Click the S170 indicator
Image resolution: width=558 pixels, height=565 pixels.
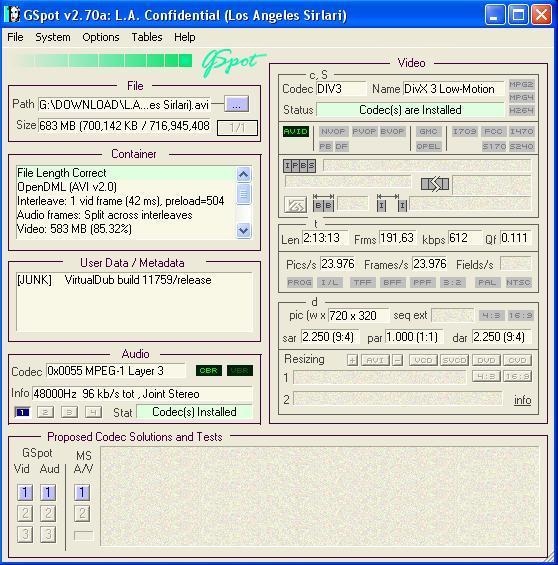(x=494, y=147)
